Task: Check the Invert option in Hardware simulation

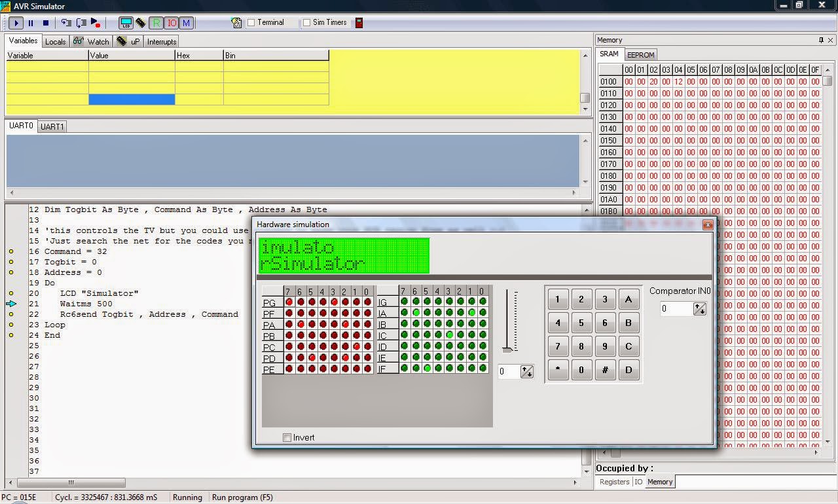Action: [x=287, y=437]
